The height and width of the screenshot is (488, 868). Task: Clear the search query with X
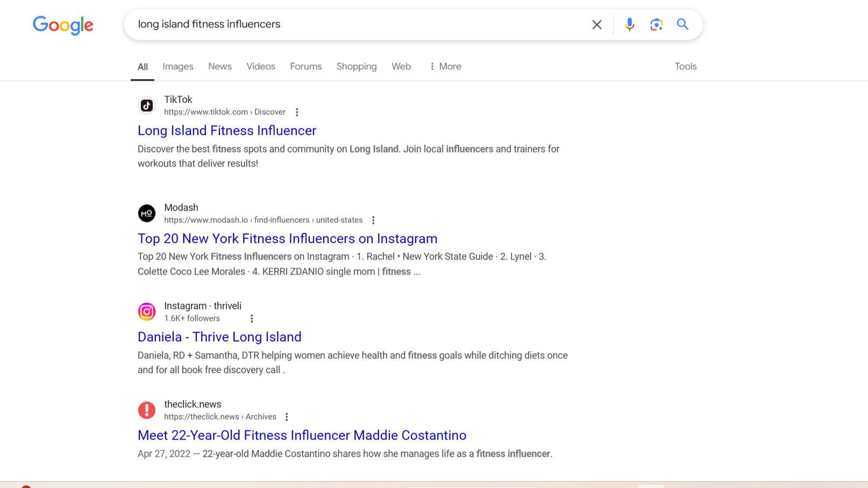tap(596, 25)
